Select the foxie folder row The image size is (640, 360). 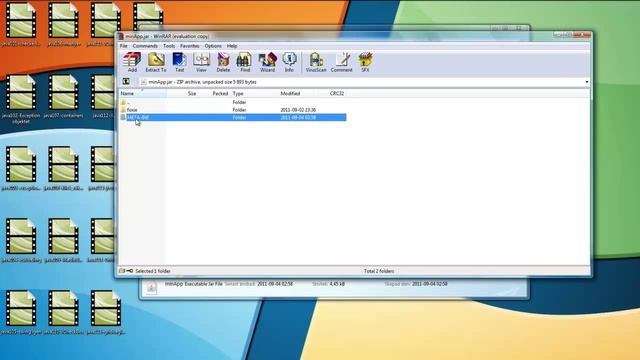(233, 110)
